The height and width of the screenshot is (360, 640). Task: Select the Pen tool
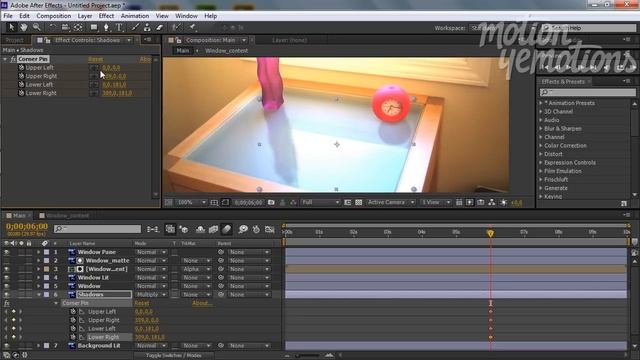point(106,27)
